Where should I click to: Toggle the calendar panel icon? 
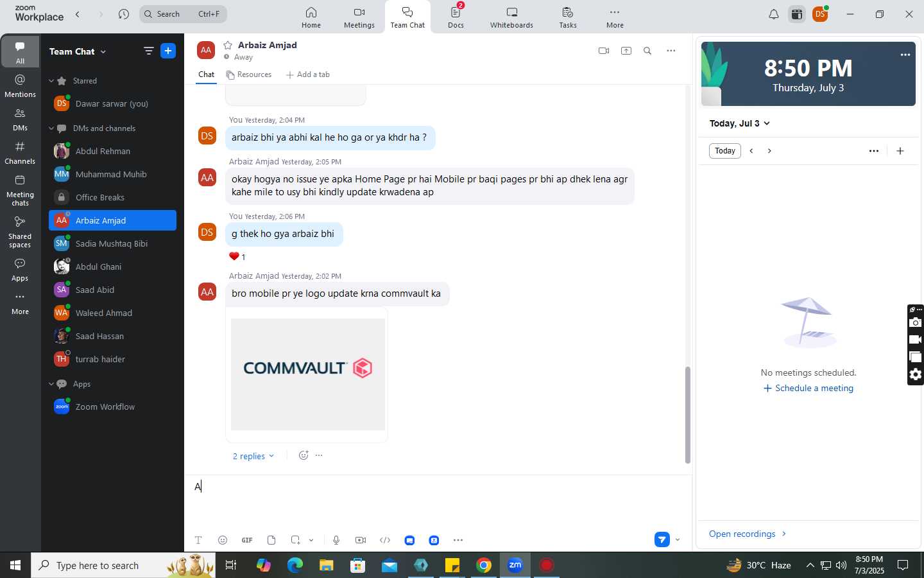797,14
